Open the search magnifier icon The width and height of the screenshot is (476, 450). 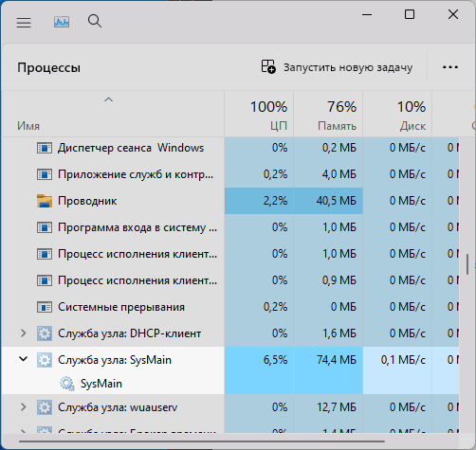[95, 21]
